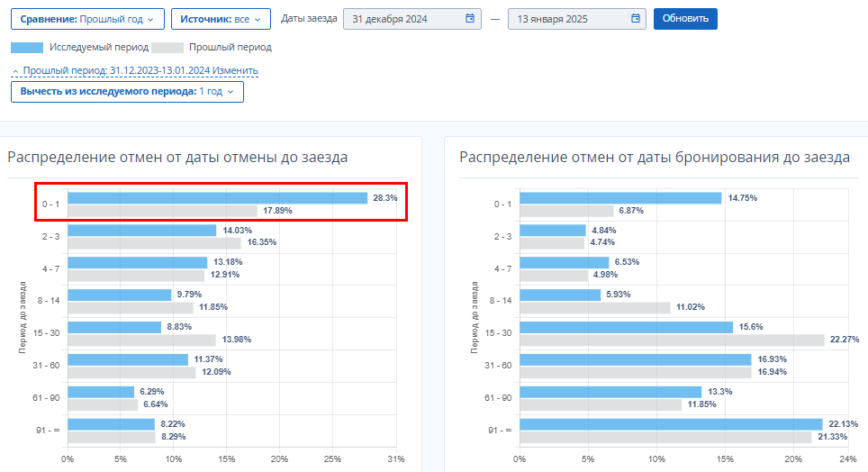Select the 6.87% gray bar in the right chart
Screen dimensions: 868x472
567,211
